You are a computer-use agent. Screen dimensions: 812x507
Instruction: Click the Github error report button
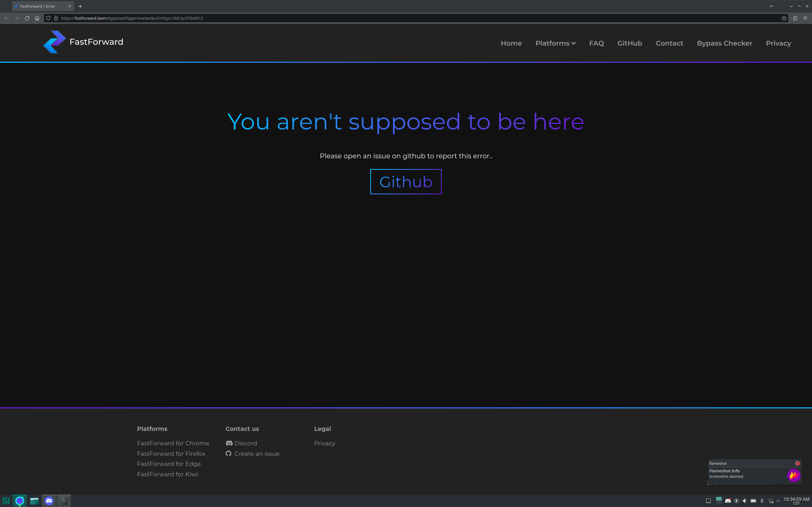pos(406,182)
